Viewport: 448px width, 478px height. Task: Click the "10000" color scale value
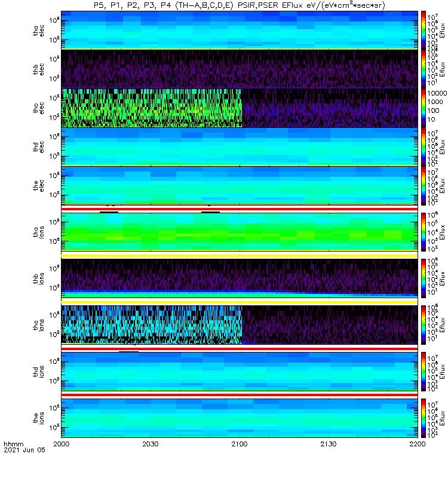[437, 93]
